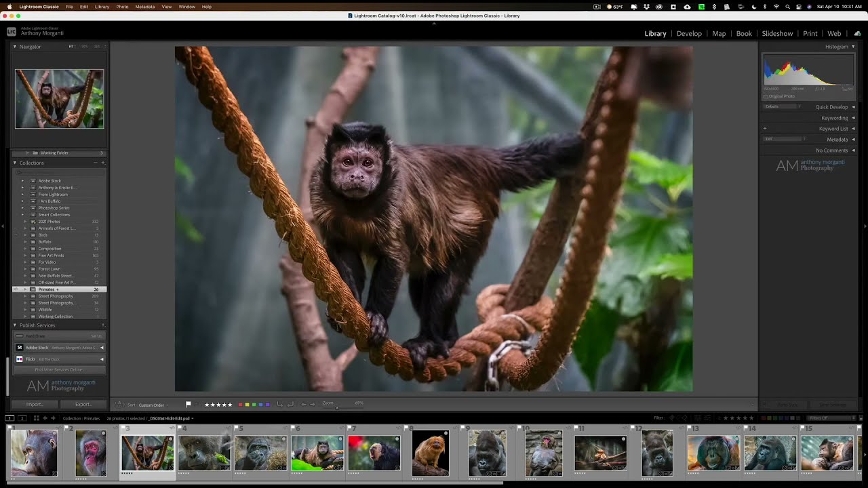Viewport: 868px width, 488px height.
Task: Click the Navigator preview thumbnail
Action: coord(60,99)
